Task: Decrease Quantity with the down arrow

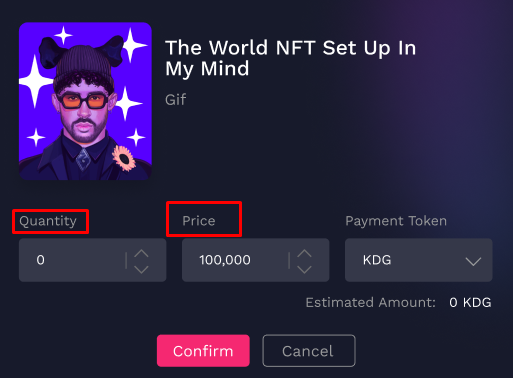Action: click(141, 269)
